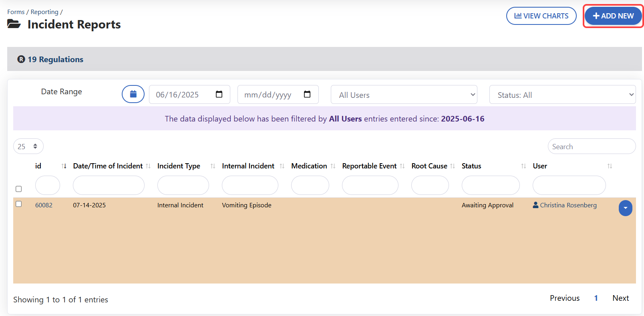This screenshot has width=644, height=316.
Task: Navigate to Forms breadcrumb
Action: click(x=16, y=12)
